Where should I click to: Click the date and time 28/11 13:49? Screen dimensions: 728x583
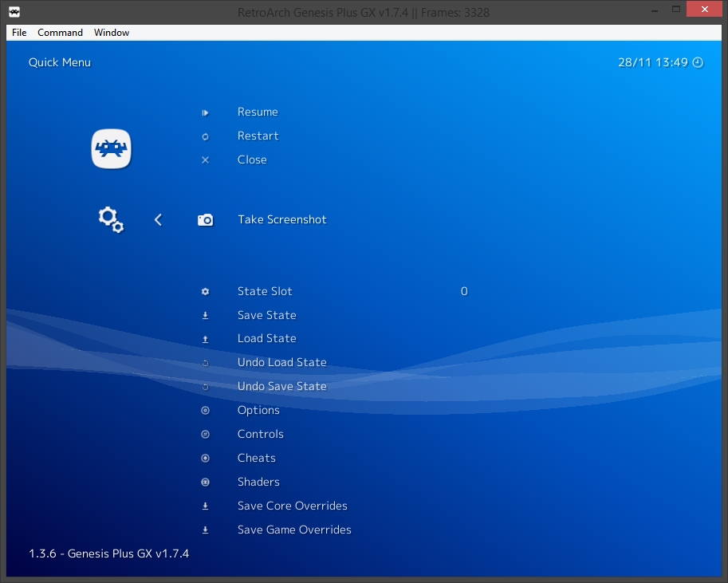[x=653, y=62]
